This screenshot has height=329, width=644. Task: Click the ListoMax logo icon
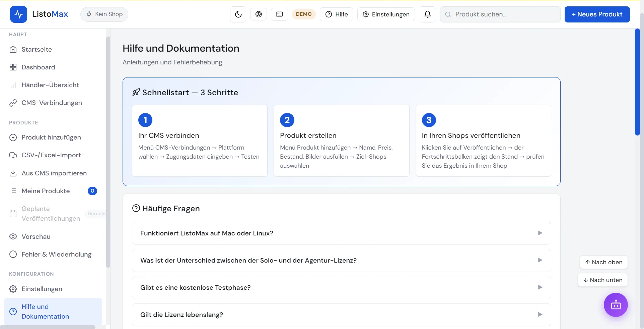(18, 14)
